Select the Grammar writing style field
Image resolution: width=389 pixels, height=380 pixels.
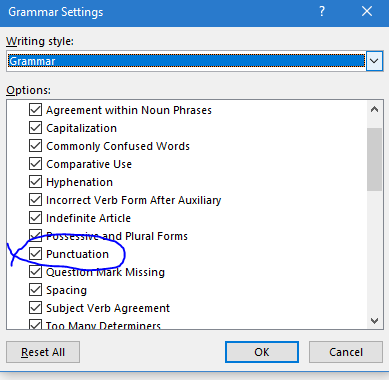tap(186, 61)
